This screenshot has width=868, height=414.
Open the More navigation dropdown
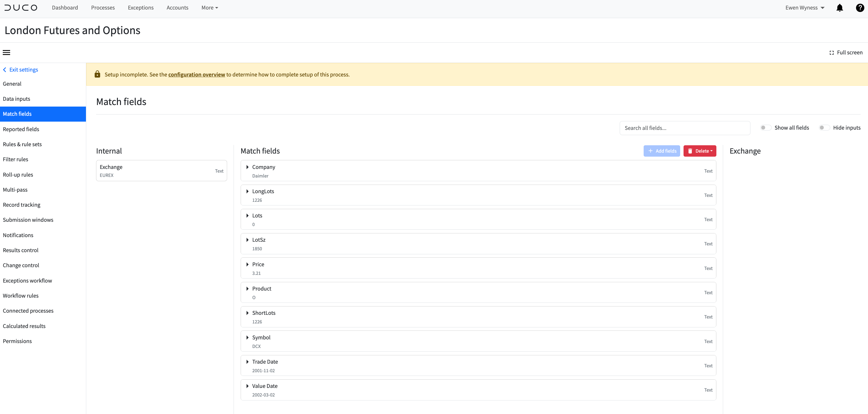coord(209,7)
